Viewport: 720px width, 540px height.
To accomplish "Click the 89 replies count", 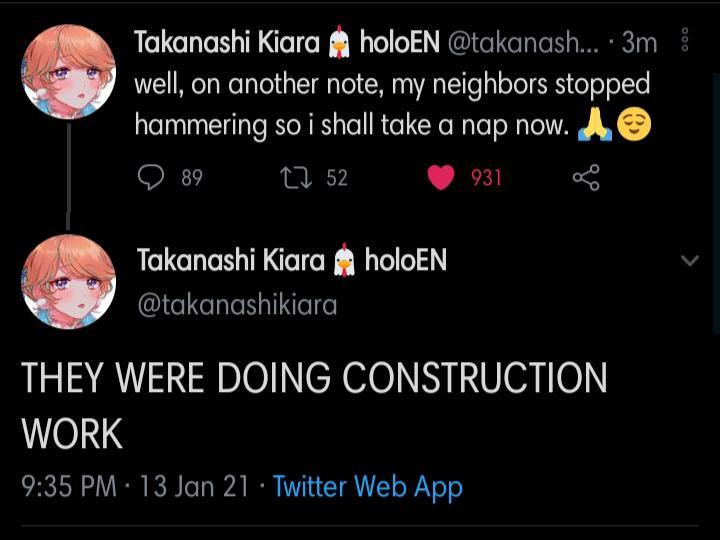I will (x=192, y=178).
